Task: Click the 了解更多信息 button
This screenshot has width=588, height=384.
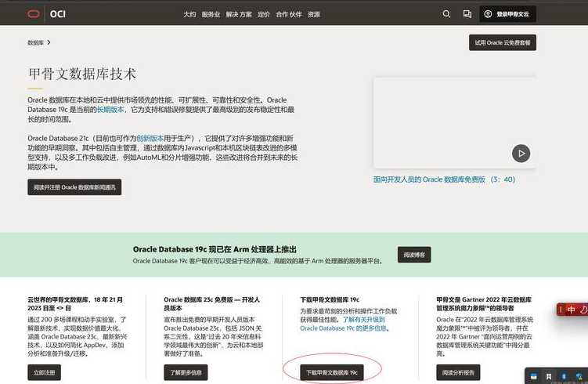Action: pyautogui.click(x=186, y=372)
